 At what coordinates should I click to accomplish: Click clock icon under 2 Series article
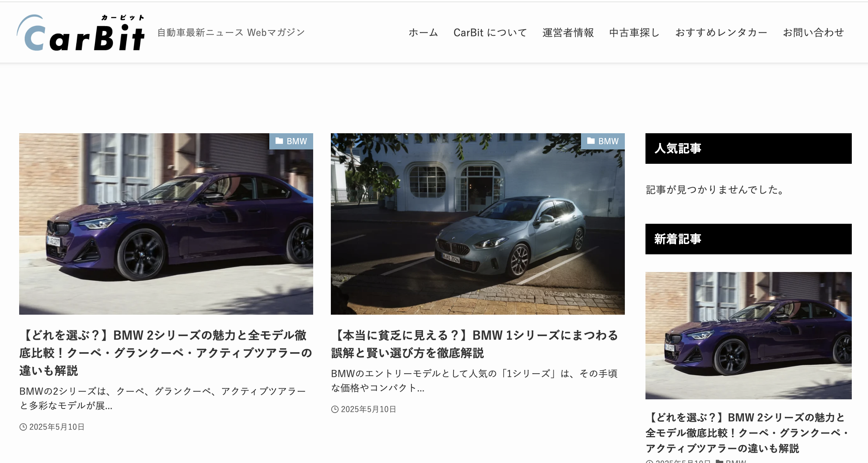click(23, 427)
